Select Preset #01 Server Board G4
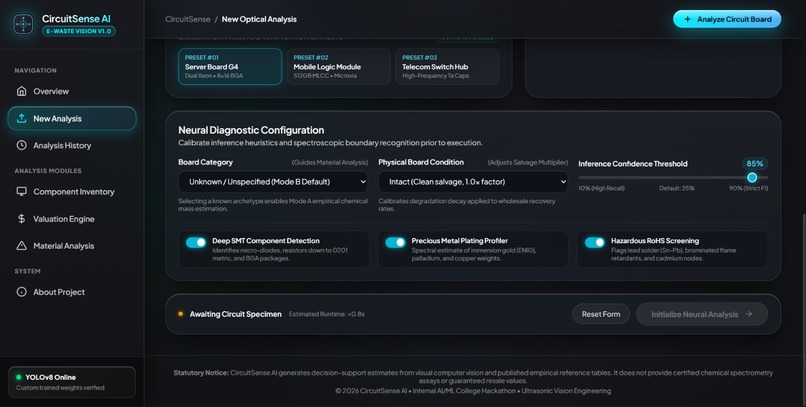This screenshot has width=806, height=407. pos(230,66)
